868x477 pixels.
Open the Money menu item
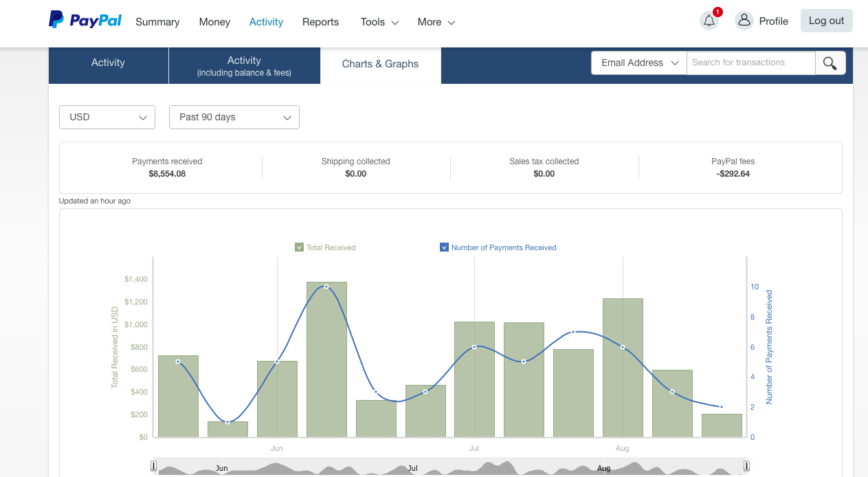click(x=214, y=22)
